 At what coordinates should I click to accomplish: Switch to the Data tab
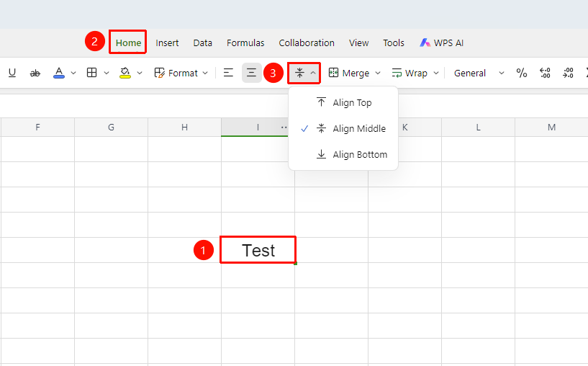(x=203, y=43)
